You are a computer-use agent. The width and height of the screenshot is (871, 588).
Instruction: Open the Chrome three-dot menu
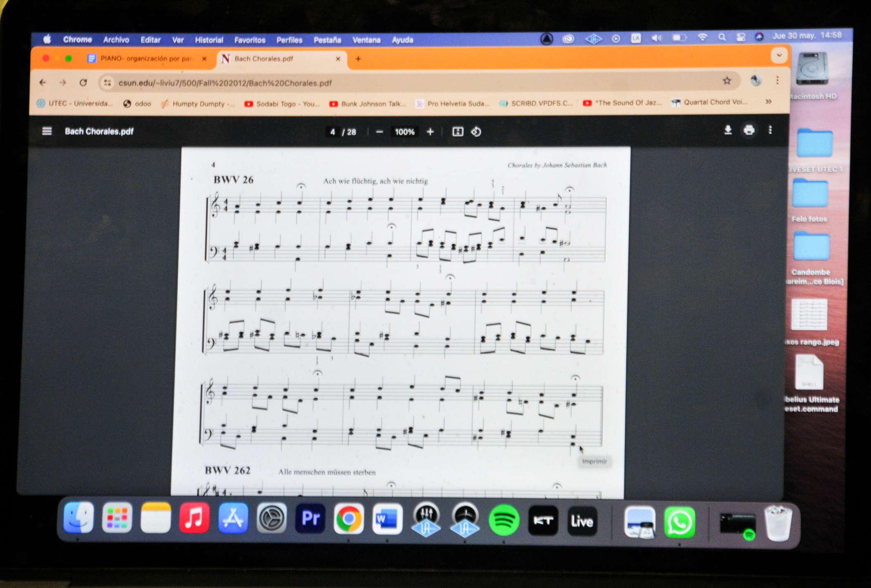[x=777, y=81]
